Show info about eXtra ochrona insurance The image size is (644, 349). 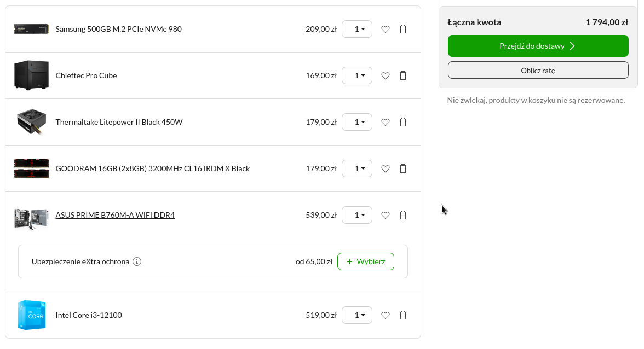[137, 261]
